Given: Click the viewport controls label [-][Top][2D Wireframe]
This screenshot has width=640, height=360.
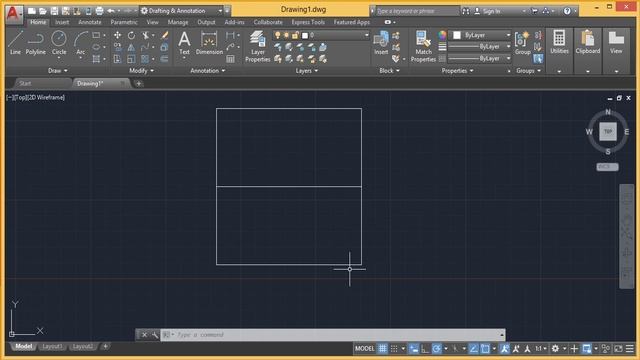Looking at the screenshot, I should coord(36,98).
